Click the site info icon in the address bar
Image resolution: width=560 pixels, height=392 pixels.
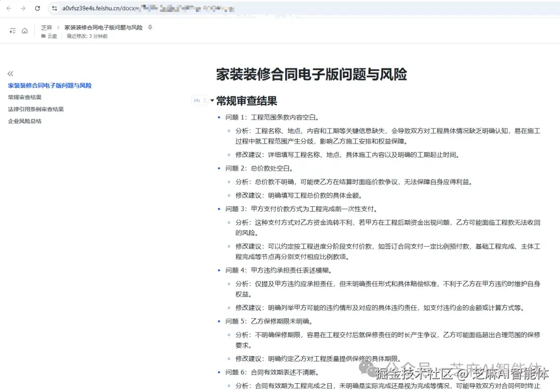point(54,8)
